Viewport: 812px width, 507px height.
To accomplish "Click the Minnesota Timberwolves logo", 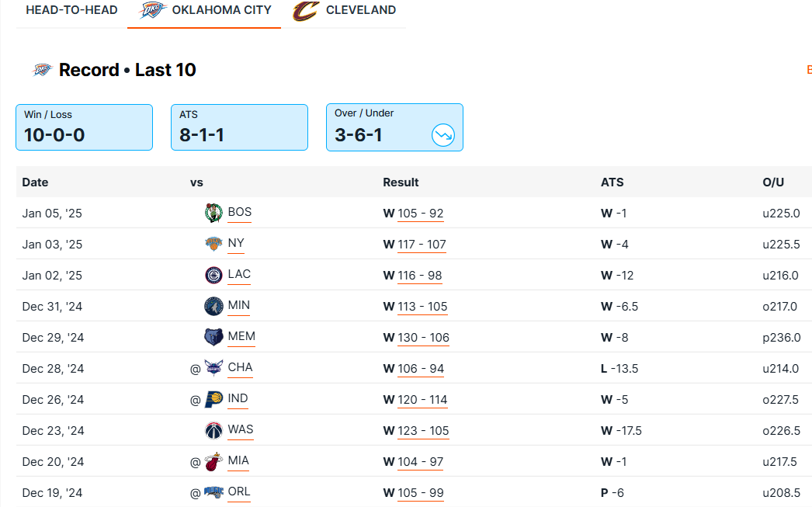I will coord(213,306).
